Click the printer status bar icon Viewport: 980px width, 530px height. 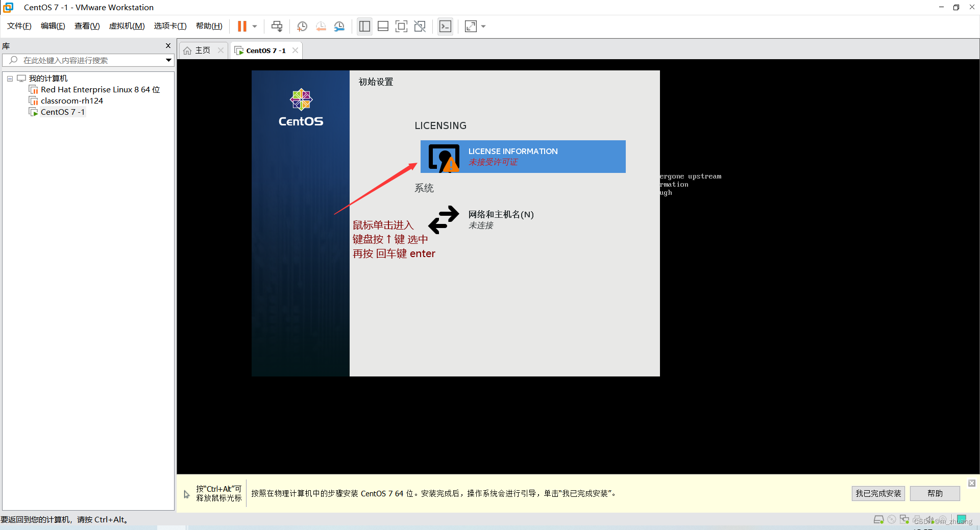tap(918, 519)
